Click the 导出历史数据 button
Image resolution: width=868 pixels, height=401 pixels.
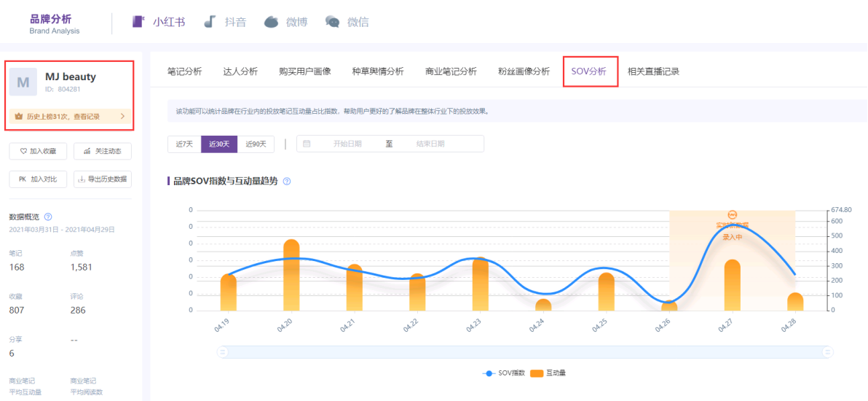click(103, 179)
